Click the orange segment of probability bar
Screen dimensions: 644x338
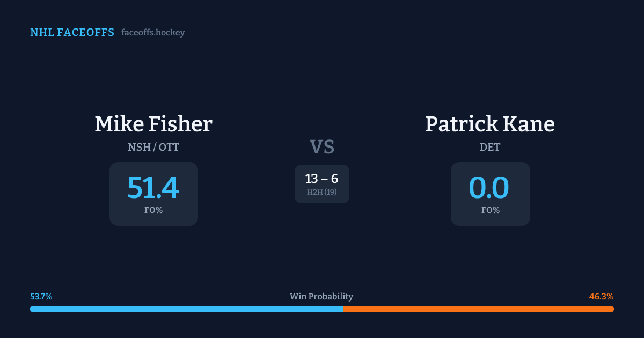pos(478,309)
